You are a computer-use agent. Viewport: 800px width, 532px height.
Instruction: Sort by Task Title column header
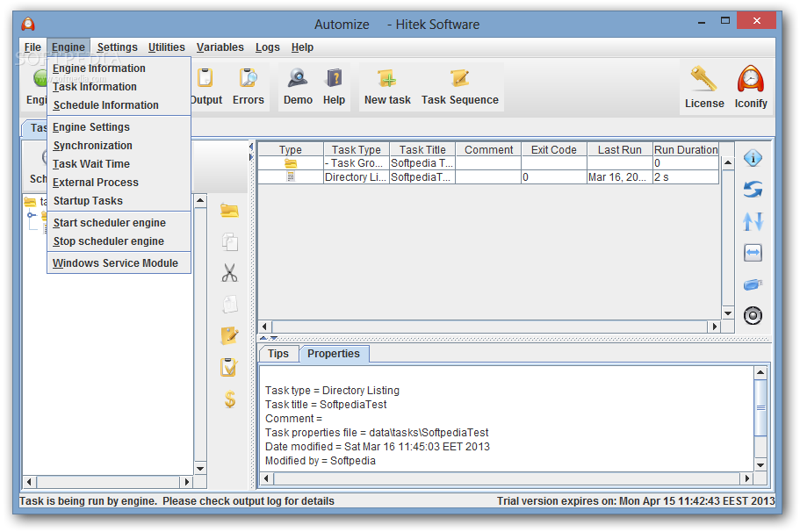(422, 149)
